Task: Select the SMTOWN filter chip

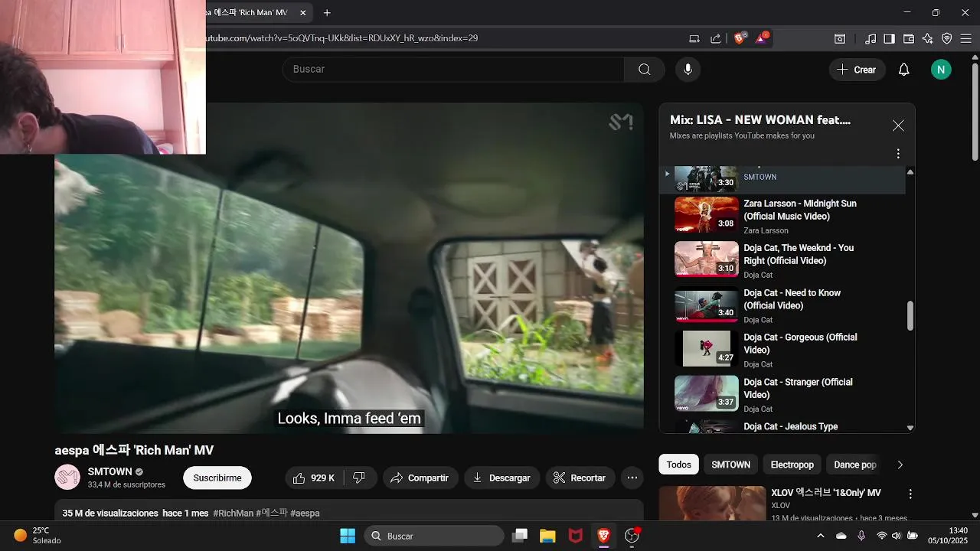Action: 730,465
